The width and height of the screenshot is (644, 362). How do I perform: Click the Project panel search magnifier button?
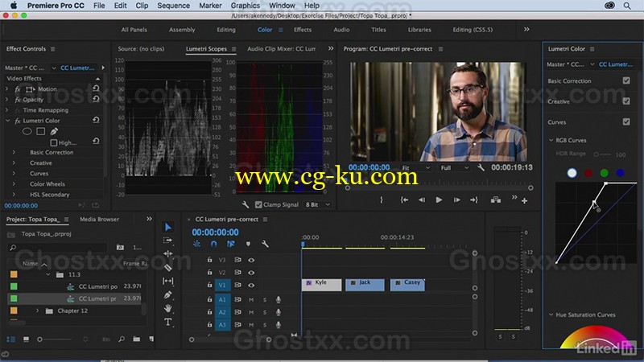pos(122,339)
